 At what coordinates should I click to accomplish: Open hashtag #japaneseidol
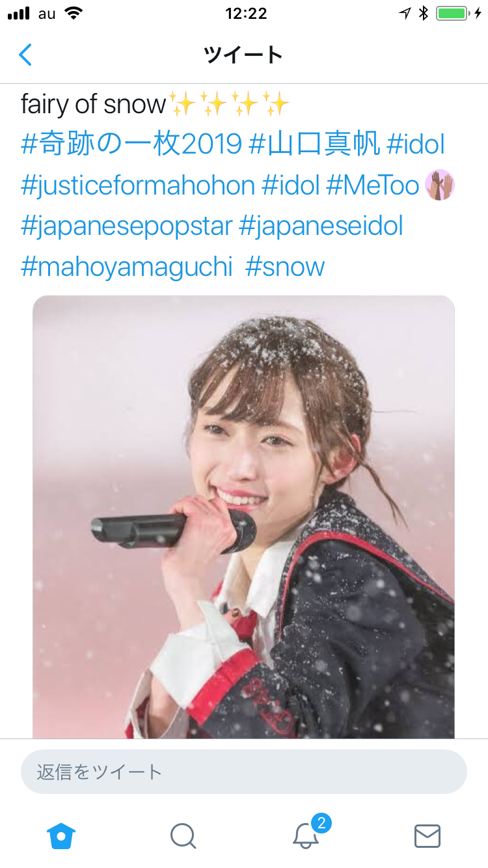pos(321,226)
